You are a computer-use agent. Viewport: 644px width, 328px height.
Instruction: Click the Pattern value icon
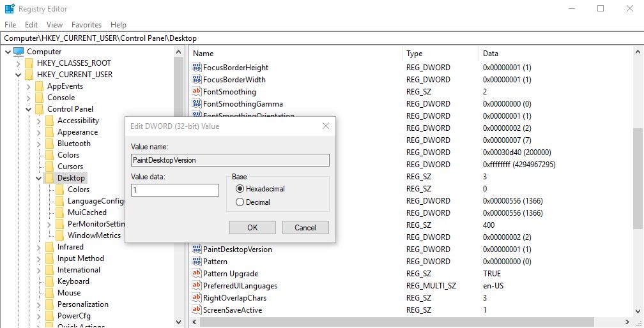click(x=197, y=262)
